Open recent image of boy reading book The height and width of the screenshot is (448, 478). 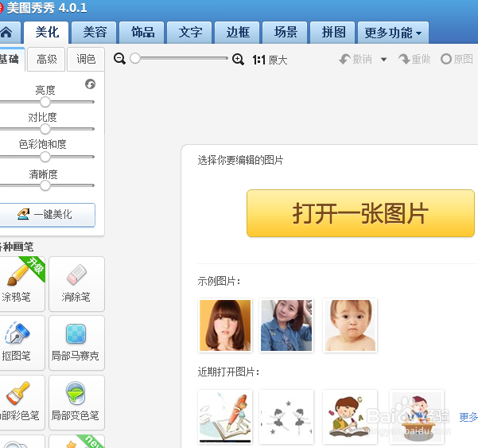click(350, 417)
